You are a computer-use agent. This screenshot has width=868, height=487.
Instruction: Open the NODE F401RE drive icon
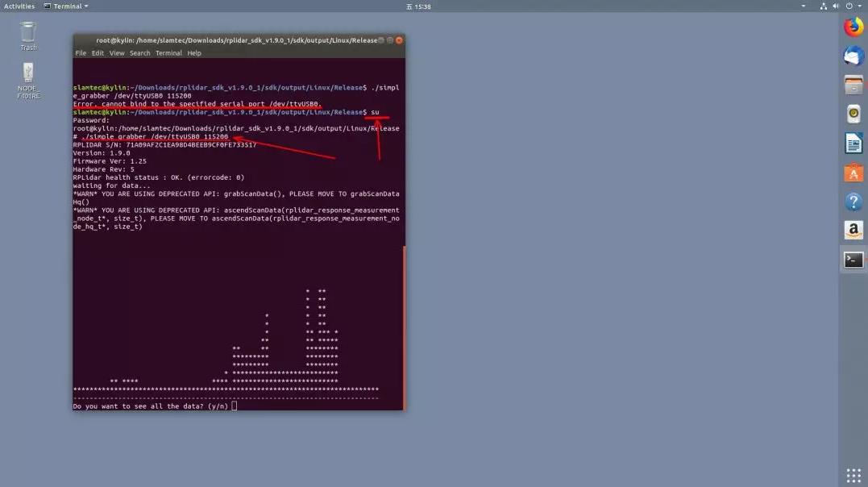28,81
